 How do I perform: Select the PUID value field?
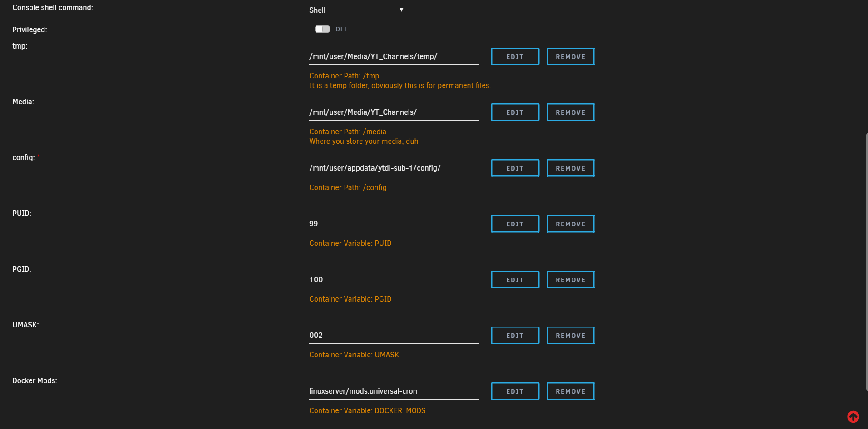click(x=394, y=224)
